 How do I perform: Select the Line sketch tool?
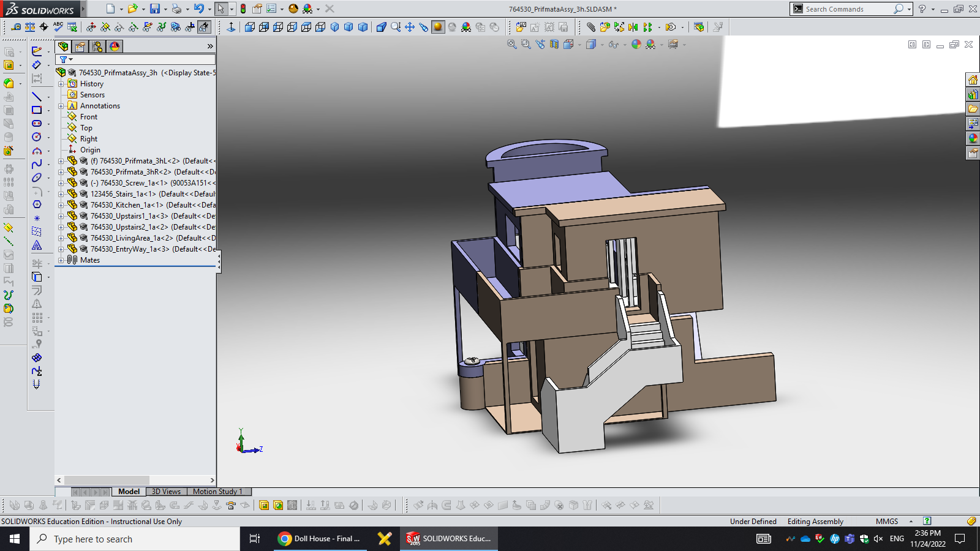coord(37,97)
